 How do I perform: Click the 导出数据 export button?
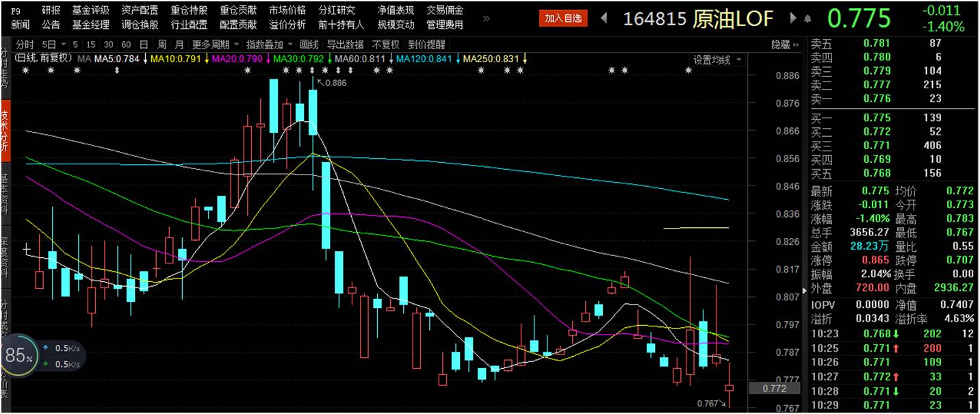(346, 44)
